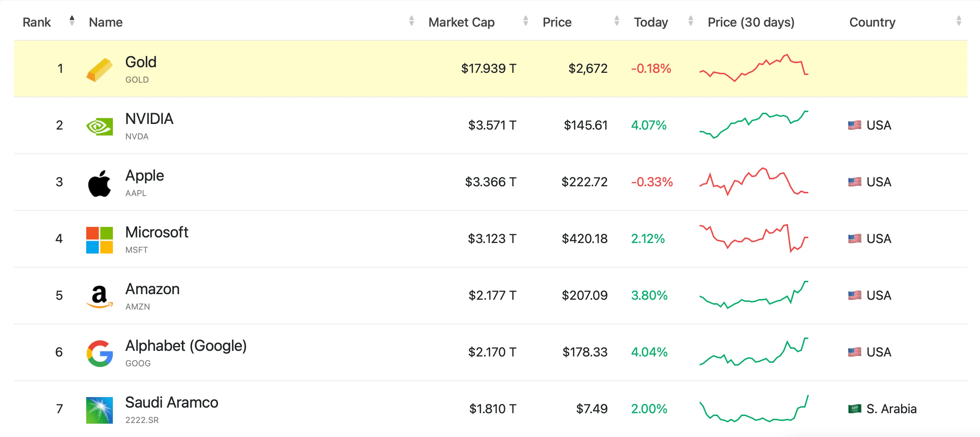Image resolution: width=980 pixels, height=437 pixels.
Task: Click the Microsoft logo icon
Action: 99,240
